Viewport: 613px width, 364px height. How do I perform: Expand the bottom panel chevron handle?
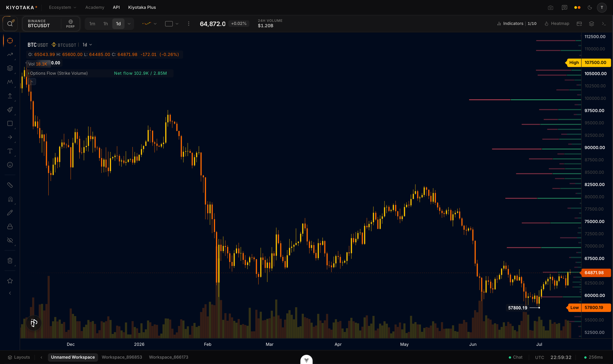[306, 360]
